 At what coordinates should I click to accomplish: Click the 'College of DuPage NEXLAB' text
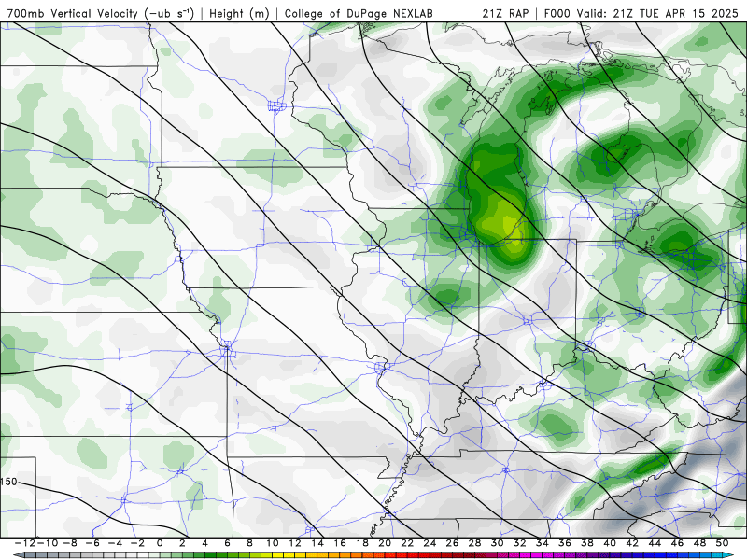point(359,13)
